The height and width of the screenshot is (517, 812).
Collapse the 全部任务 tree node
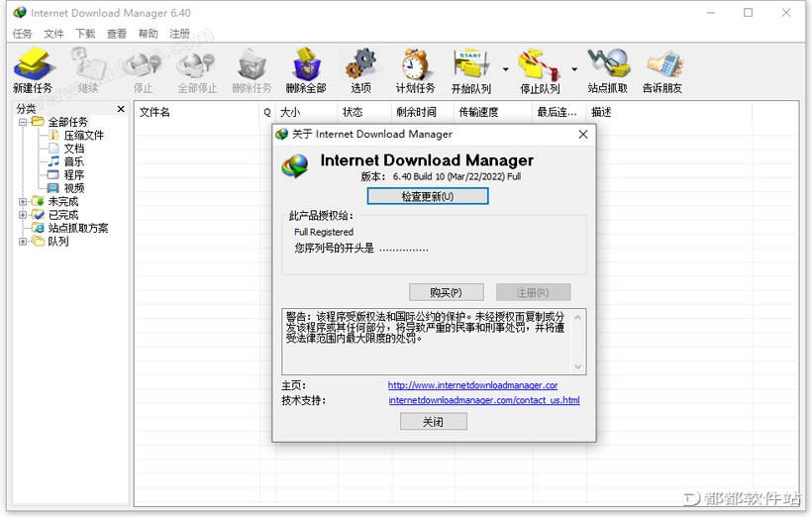point(23,122)
